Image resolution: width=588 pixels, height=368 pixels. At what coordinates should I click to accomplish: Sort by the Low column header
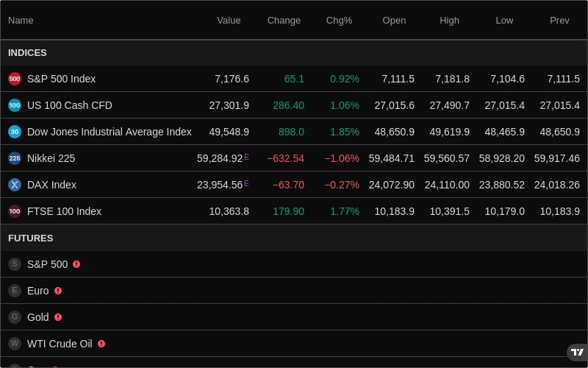click(x=504, y=21)
